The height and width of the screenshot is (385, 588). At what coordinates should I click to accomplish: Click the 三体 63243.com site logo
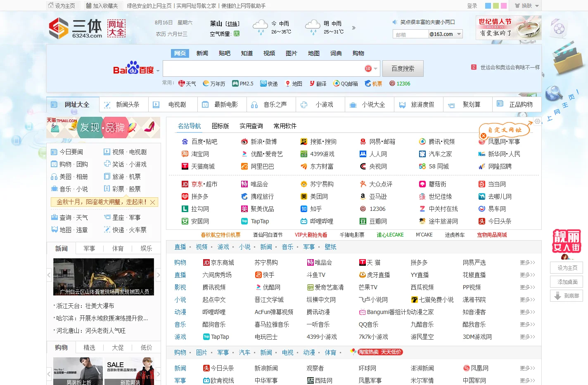tap(76, 28)
